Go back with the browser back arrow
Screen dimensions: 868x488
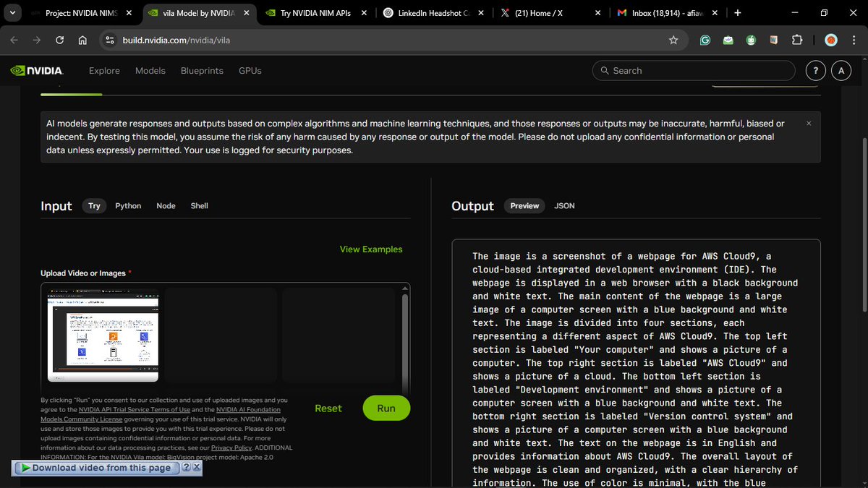coord(14,40)
